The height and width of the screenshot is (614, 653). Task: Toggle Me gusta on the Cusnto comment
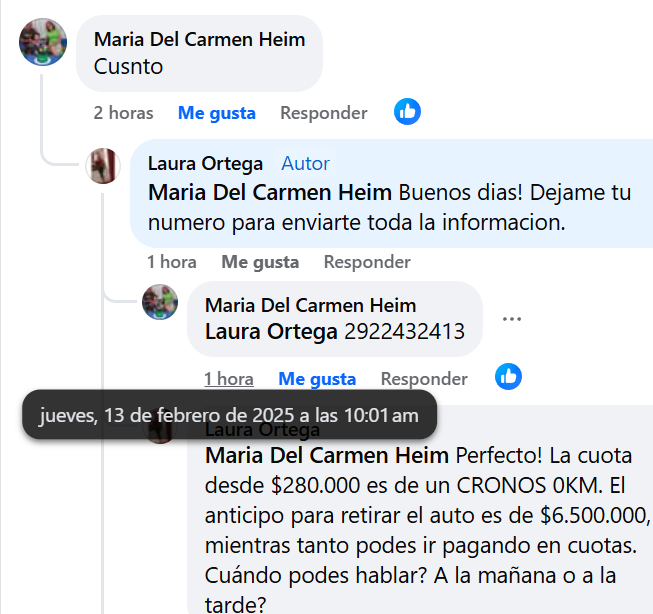tap(216, 113)
